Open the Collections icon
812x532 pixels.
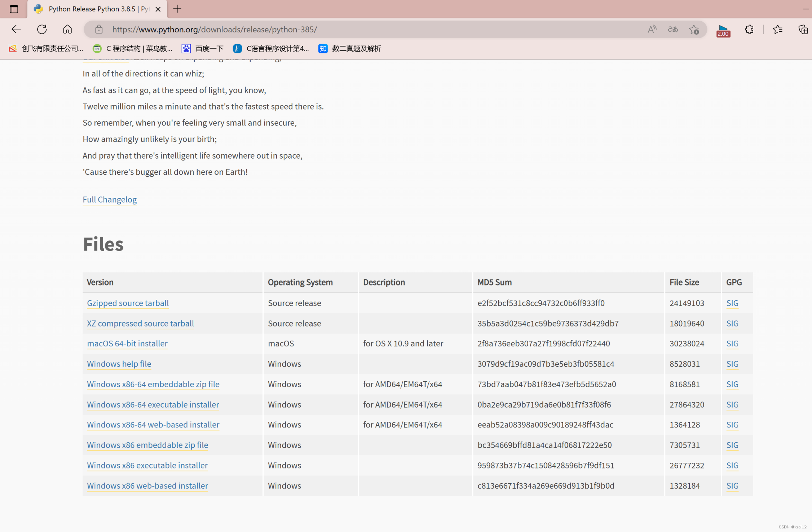click(803, 29)
